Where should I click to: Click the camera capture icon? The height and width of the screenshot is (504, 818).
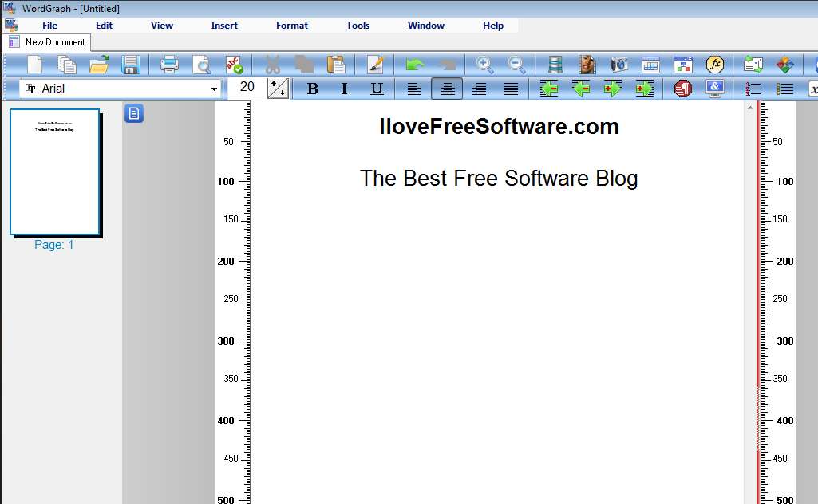pyautogui.click(x=618, y=65)
